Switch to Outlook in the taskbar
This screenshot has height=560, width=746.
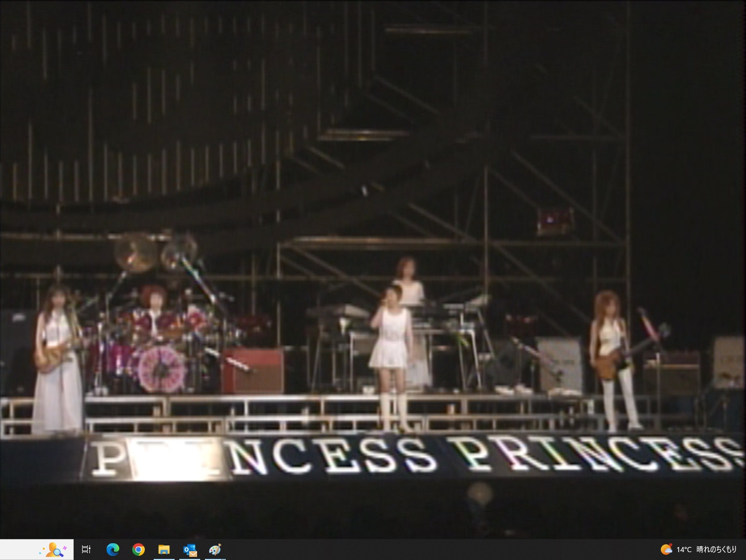coord(190,549)
